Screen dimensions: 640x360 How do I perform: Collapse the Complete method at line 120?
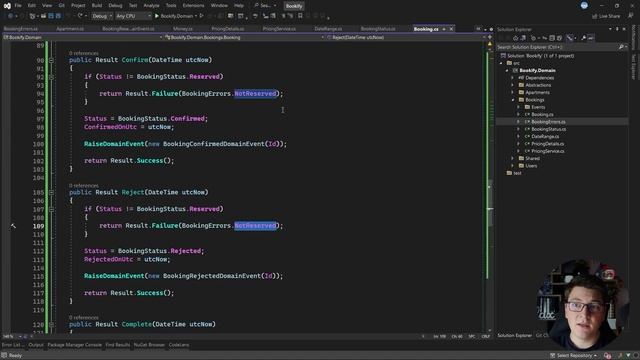(51, 324)
